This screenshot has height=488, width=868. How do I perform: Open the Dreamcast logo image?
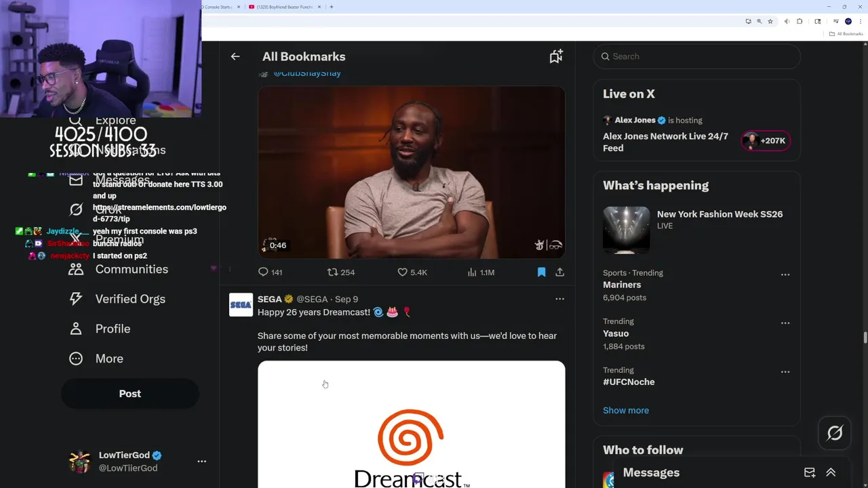(x=411, y=424)
